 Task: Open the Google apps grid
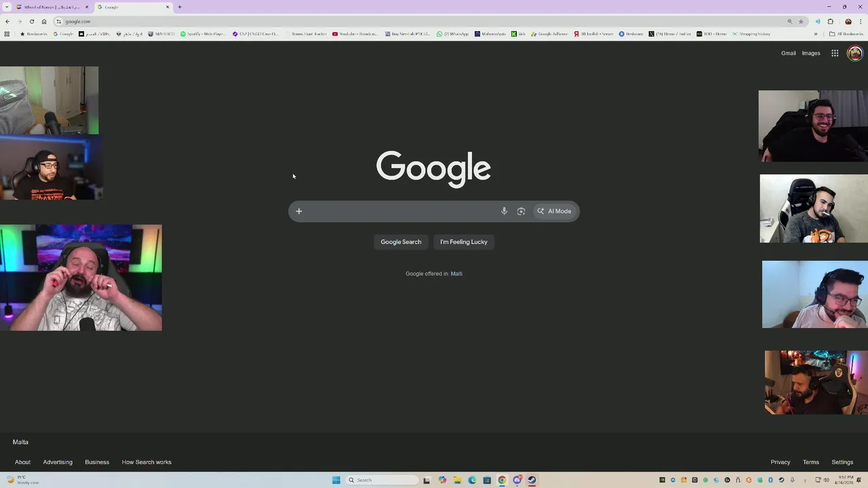click(x=835, y=53)
